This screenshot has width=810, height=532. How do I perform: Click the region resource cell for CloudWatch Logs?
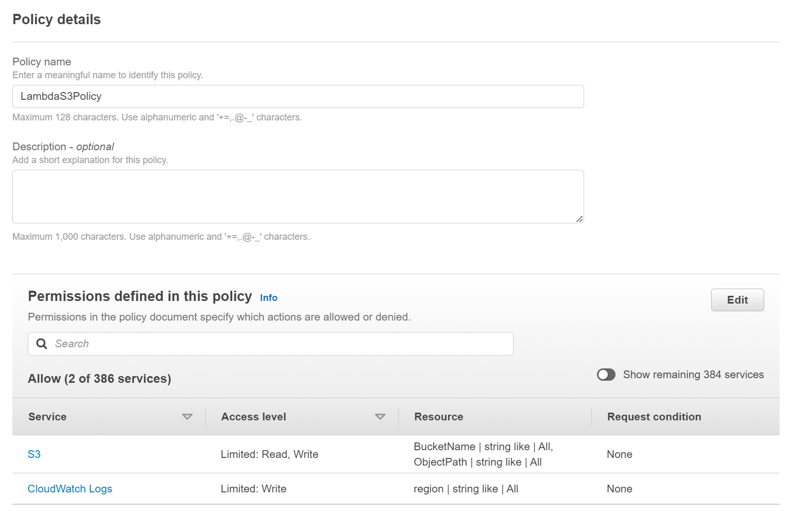pos(466,489)
